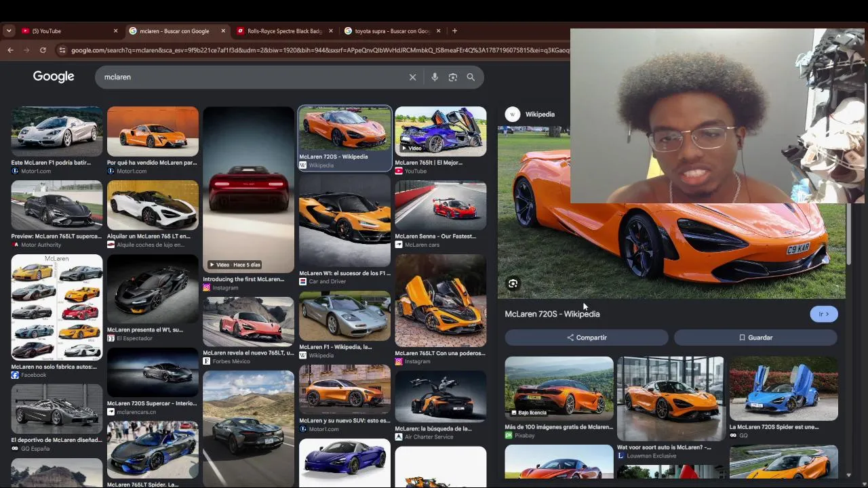This screenshot has height=488, width=868.
Task: Click 'McLaren revela el nuevo 765LT' caption
Action: click(x=248, y=353)
